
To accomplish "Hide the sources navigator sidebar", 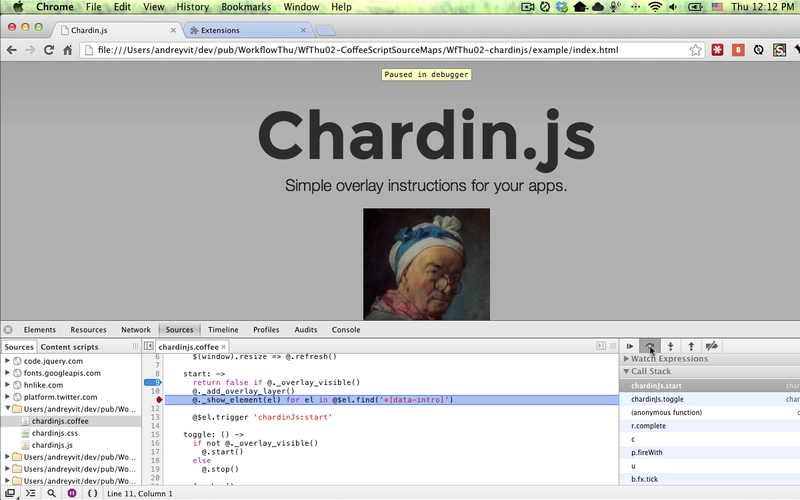I will (148, 346).
